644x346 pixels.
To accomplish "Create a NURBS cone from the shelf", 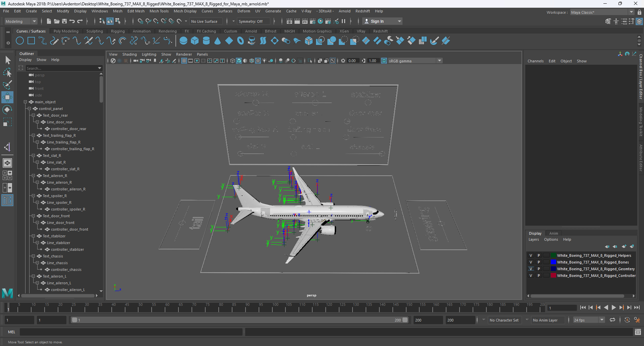I will (218, 41).
